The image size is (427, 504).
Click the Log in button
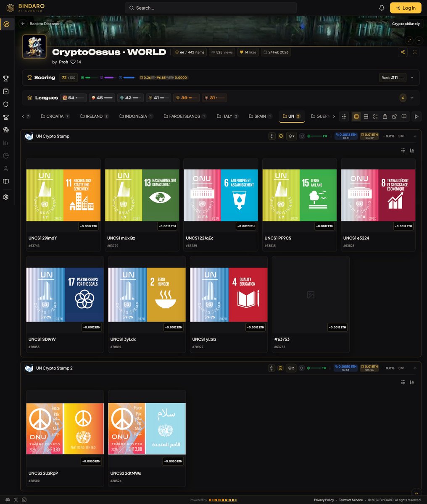pos(406,8)
